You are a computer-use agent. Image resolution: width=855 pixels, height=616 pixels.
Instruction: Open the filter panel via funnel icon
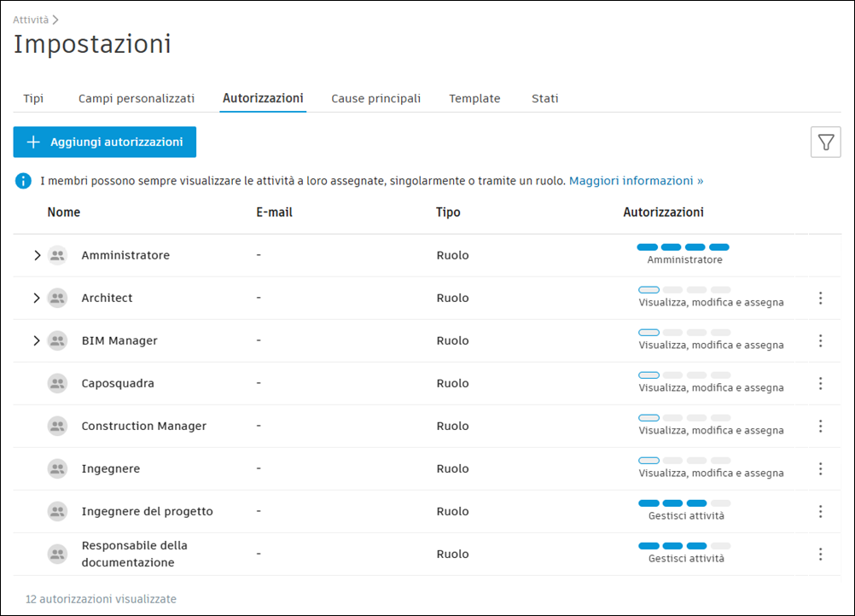coord(825,142)
